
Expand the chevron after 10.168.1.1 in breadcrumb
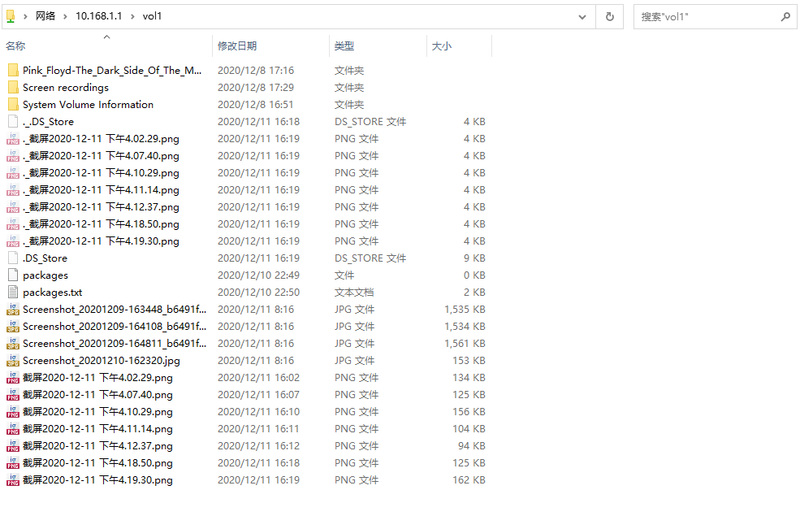pos(133,16)
